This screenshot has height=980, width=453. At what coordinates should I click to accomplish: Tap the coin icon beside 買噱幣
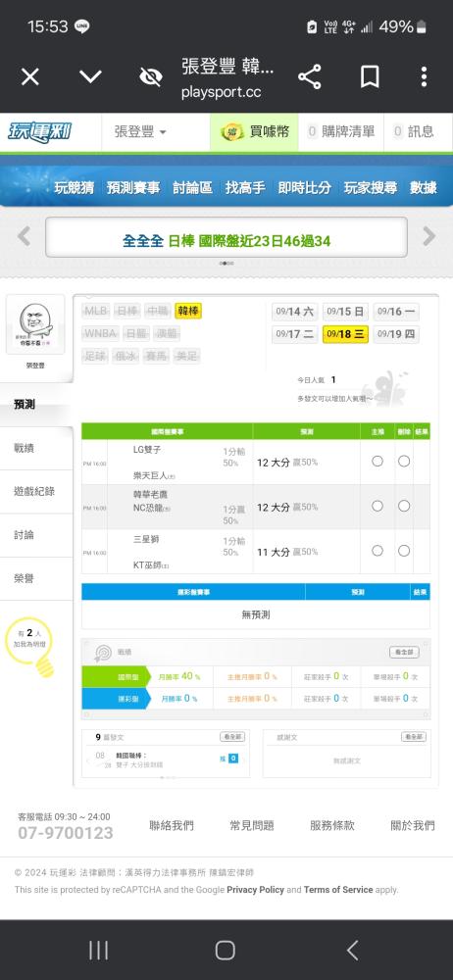[232, 132]
